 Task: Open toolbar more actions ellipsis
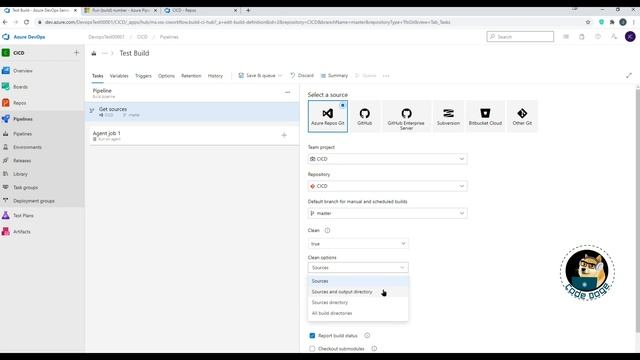(x=386, y=76)
